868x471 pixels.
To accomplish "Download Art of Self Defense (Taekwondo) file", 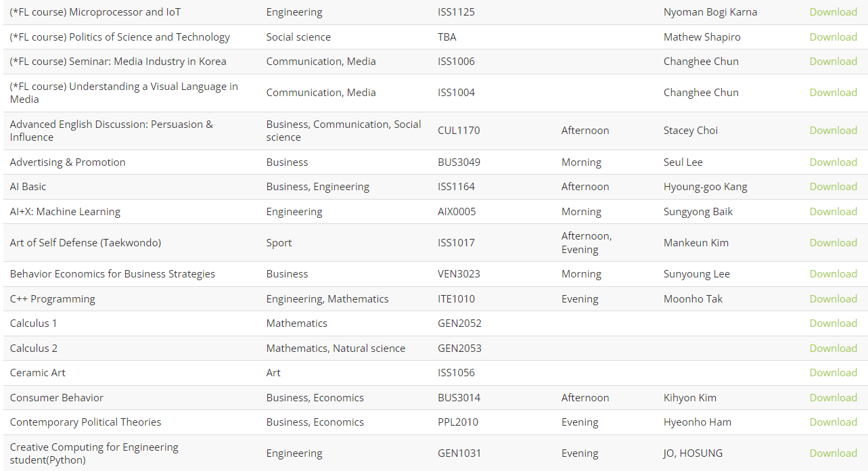I will [x=833, y=243].
